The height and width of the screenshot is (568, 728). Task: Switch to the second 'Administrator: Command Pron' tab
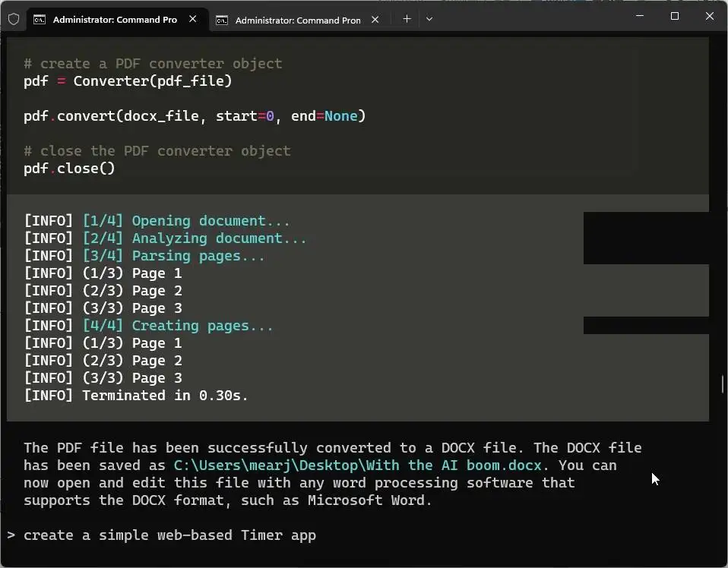(x=298, y=20)
